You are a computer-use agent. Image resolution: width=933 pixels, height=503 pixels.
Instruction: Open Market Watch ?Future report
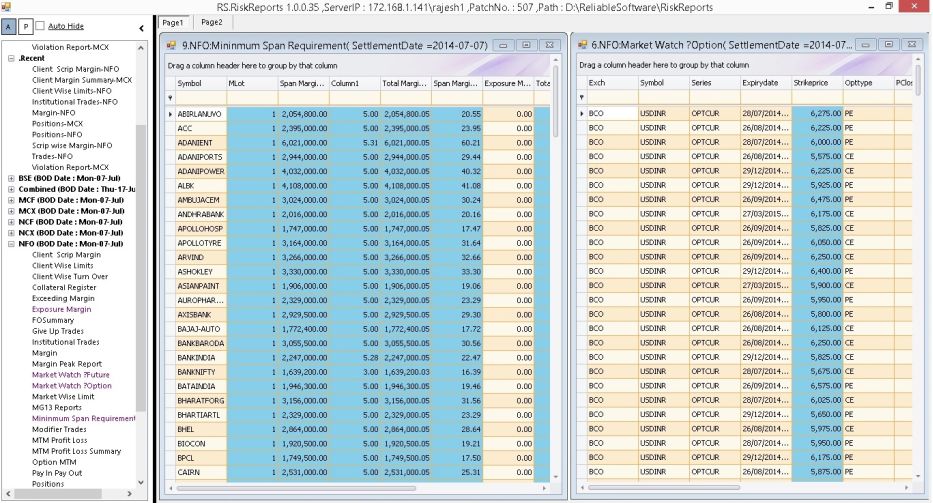pos(71,375)
